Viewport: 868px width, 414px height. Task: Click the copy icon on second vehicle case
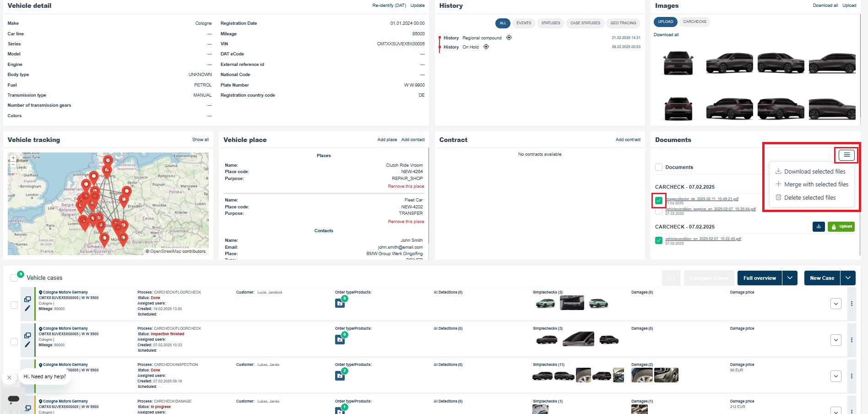pos(27,336)
